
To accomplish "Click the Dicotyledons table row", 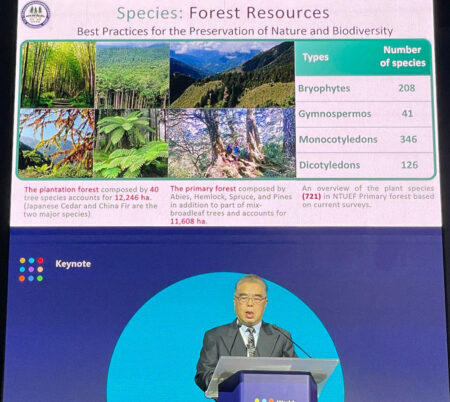I will (x=365, y=165).
